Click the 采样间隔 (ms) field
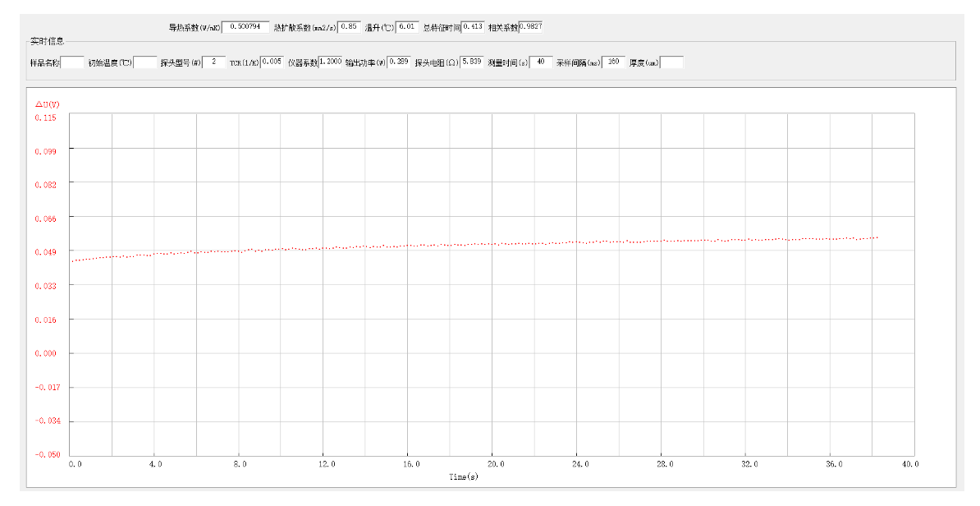Viewport: 980px width, 506px height. click(x=613, y=62)
